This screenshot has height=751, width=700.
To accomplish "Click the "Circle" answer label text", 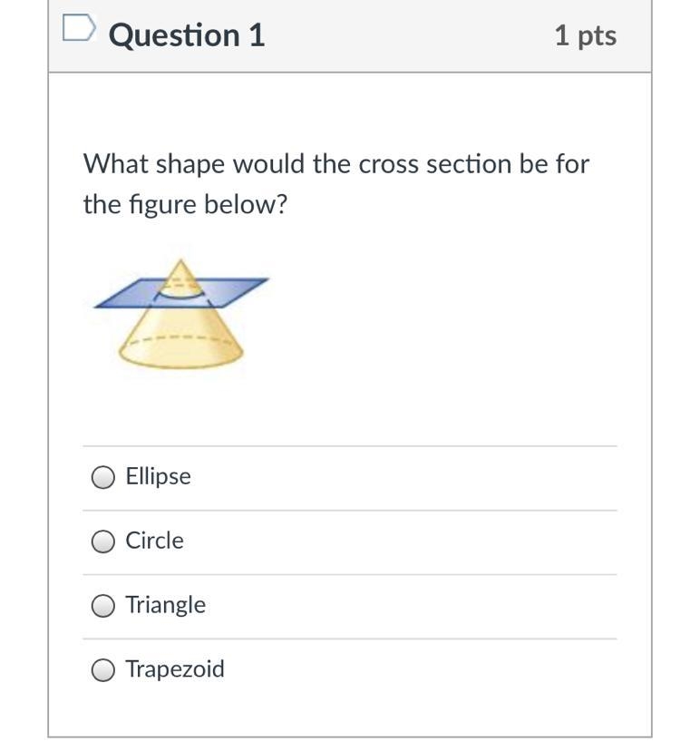I will (x=154, y=541).
